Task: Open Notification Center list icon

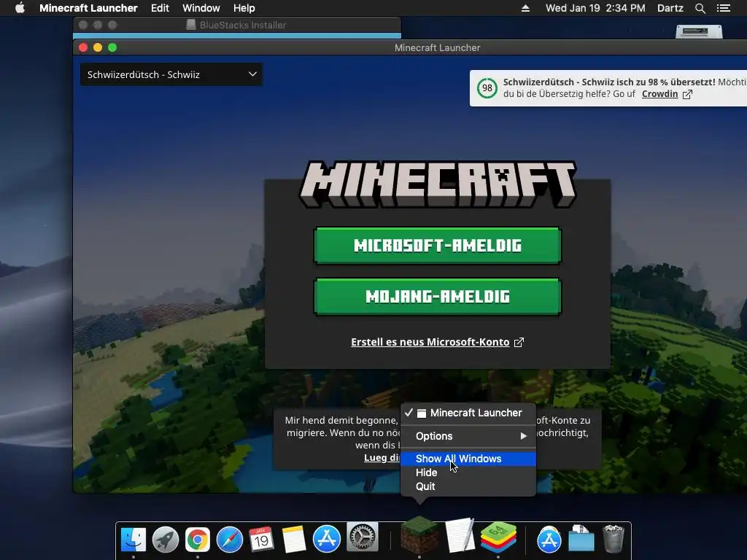Action: point(723,8)
